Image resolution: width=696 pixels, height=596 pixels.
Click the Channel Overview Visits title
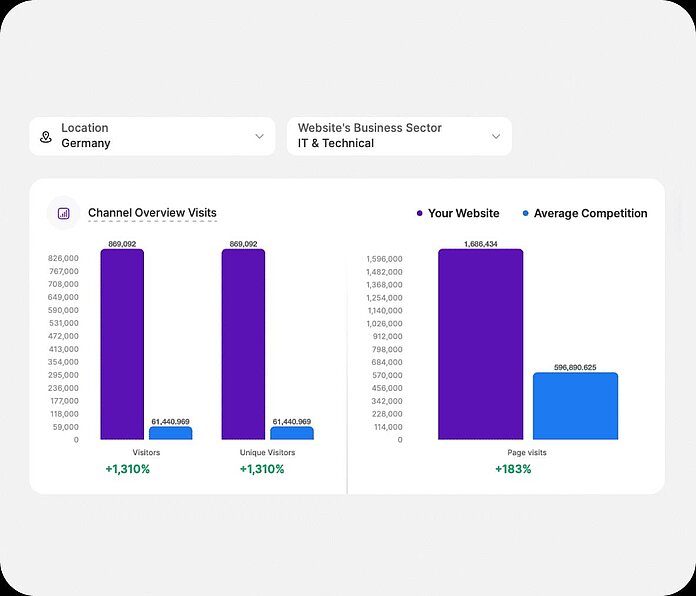click(152, 213)
